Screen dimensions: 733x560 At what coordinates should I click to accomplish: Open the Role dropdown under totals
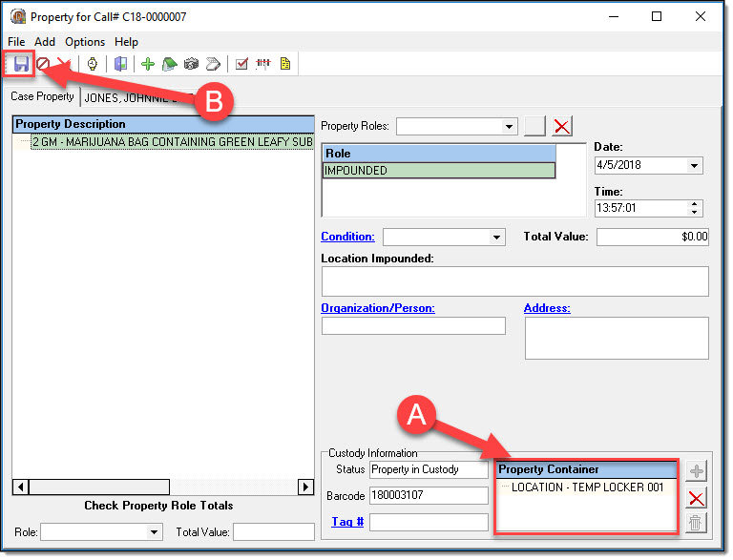[x=156, y=532]
